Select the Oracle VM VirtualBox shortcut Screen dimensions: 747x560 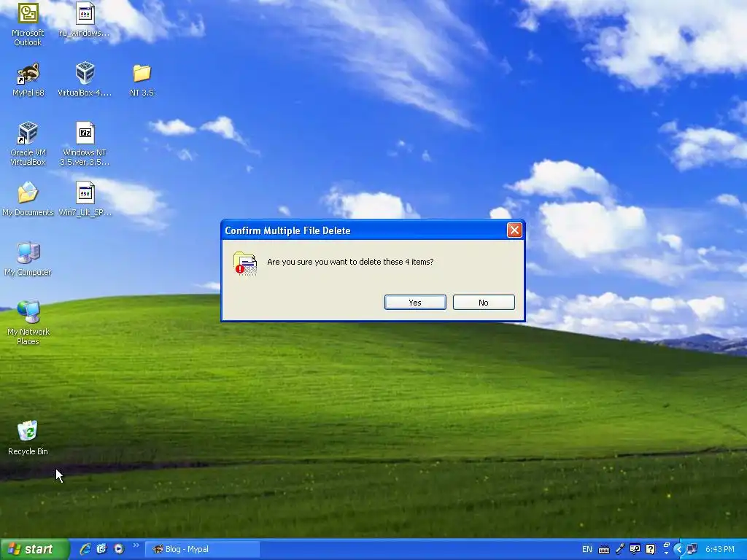28,144
